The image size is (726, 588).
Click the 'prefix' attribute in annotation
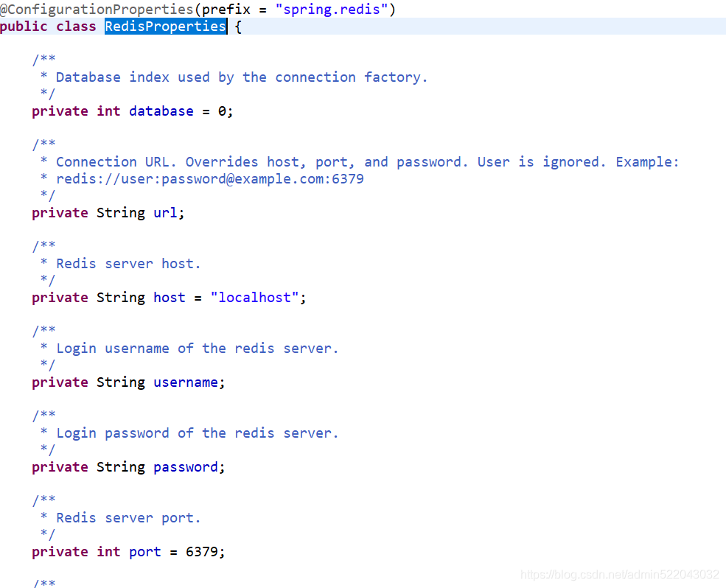[x=226, y=10]
